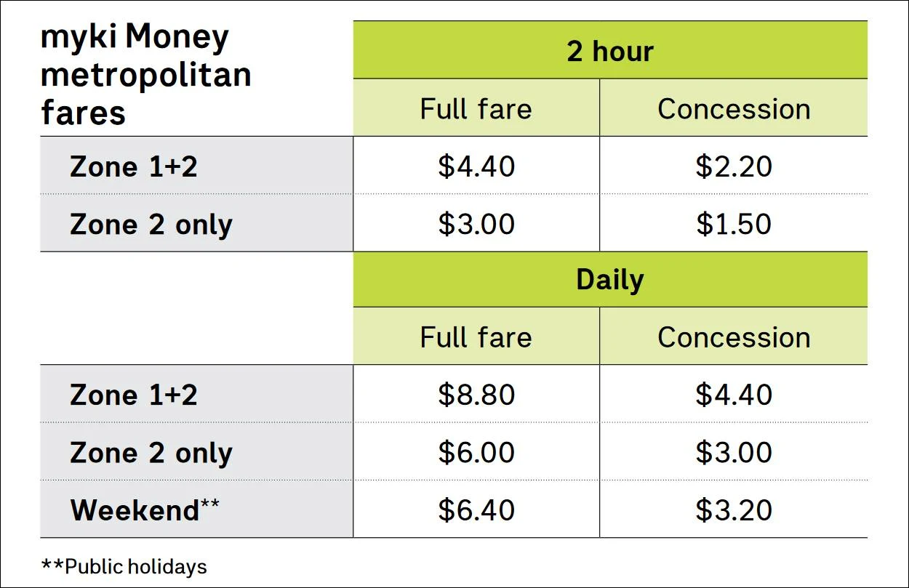Click the $6.00 daily full fare
This screenshot has width=909, height=588.
(476, 452)
